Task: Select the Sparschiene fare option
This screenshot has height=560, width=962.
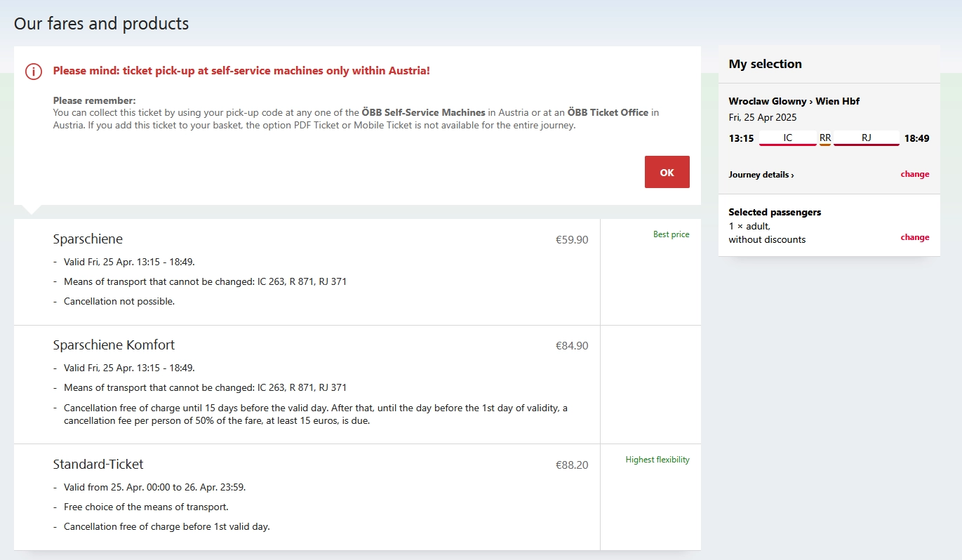Action: coord(88,239)
